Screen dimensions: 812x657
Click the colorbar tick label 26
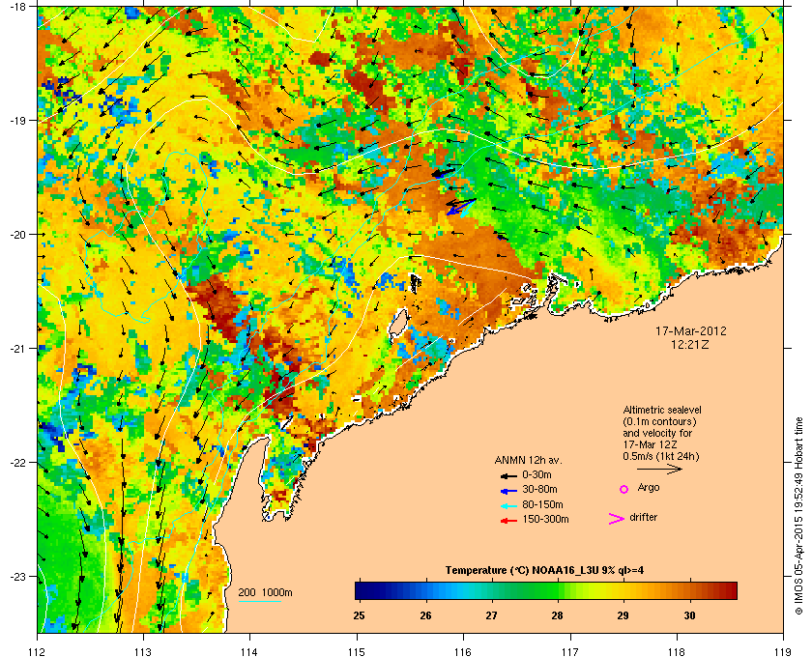pos(425,616)
